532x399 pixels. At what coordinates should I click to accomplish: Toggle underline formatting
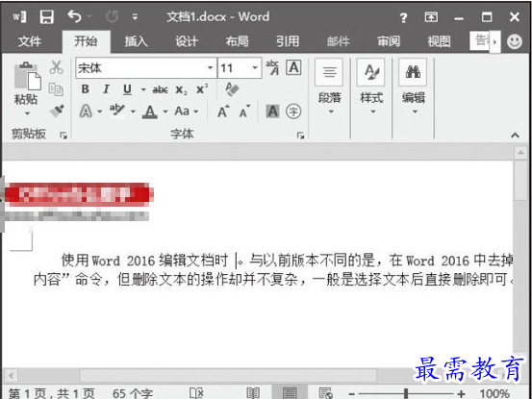[127, 89]
